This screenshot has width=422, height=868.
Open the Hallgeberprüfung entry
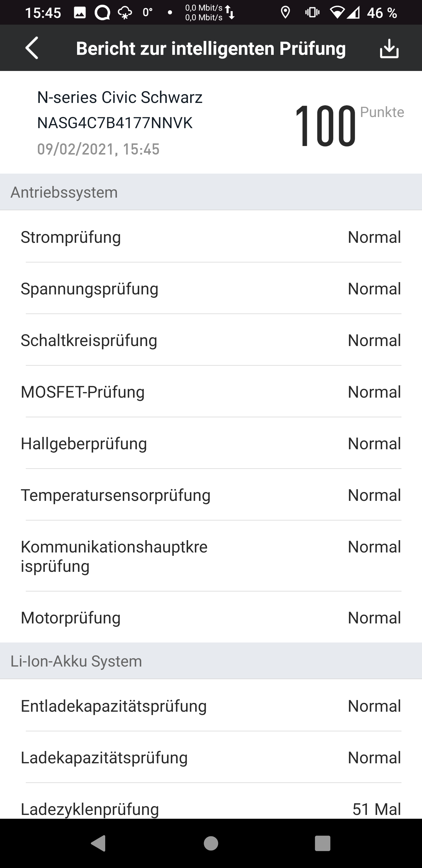click(x=211, y=443)
